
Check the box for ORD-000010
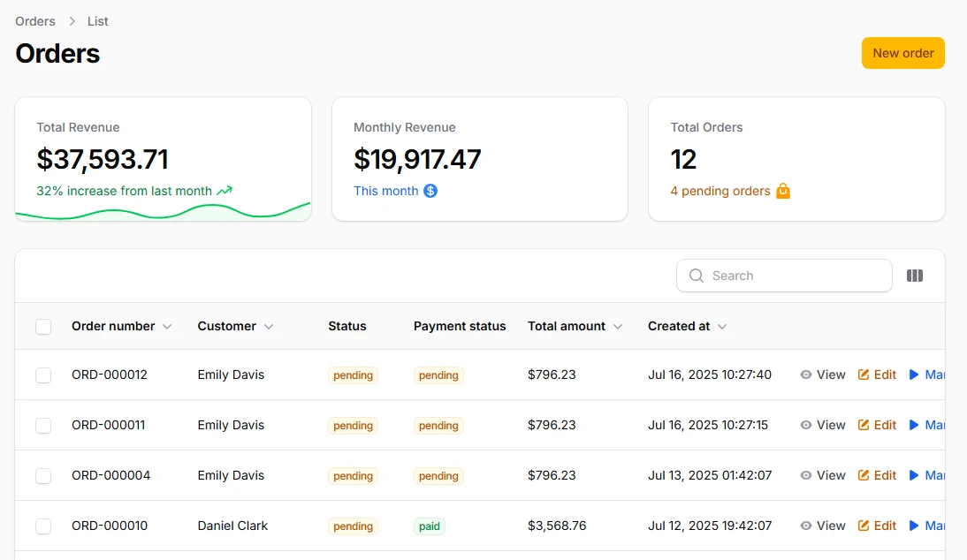(43, 526)
